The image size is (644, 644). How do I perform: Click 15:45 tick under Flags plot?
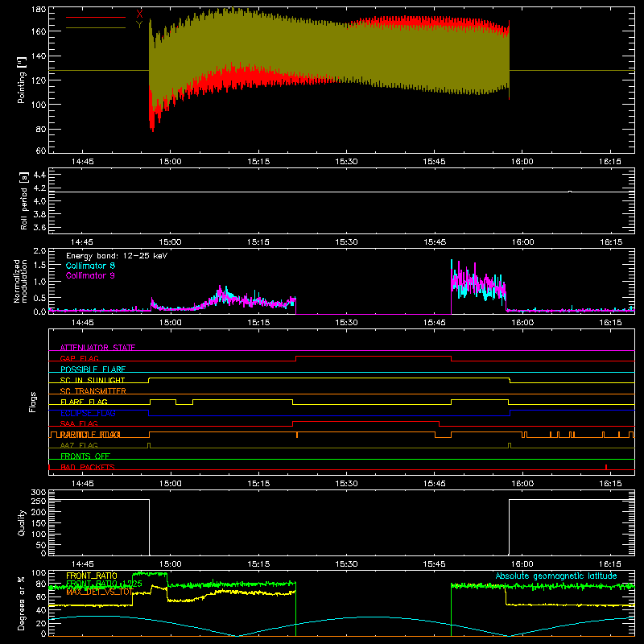click(434, 484)
